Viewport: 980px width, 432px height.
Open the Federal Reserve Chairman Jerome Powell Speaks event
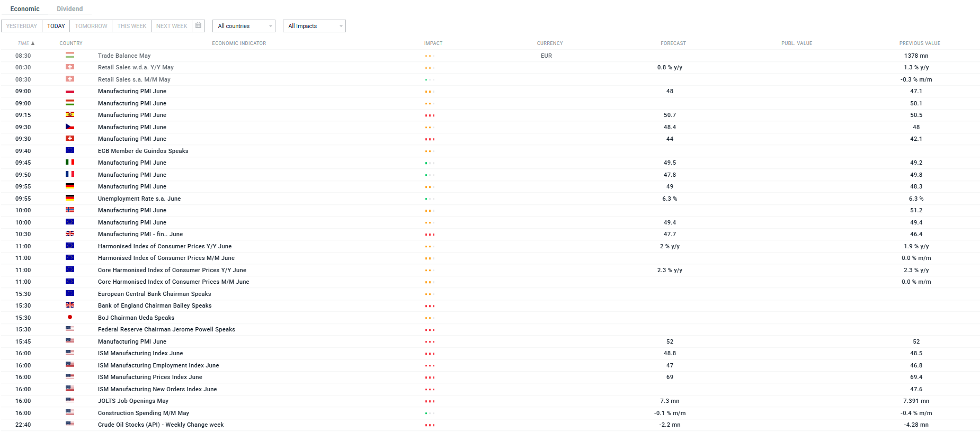(166, 329)
